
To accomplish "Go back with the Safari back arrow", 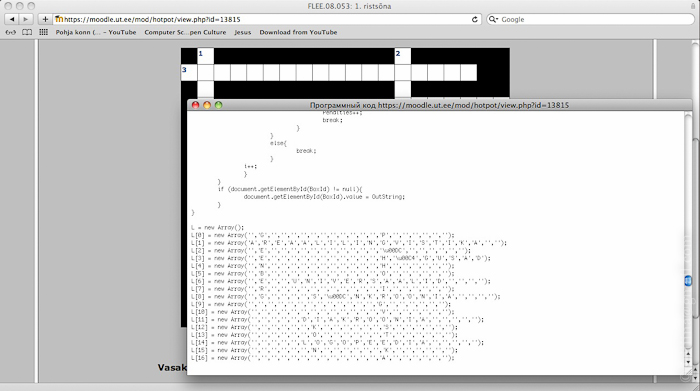I will pos(12,19).
